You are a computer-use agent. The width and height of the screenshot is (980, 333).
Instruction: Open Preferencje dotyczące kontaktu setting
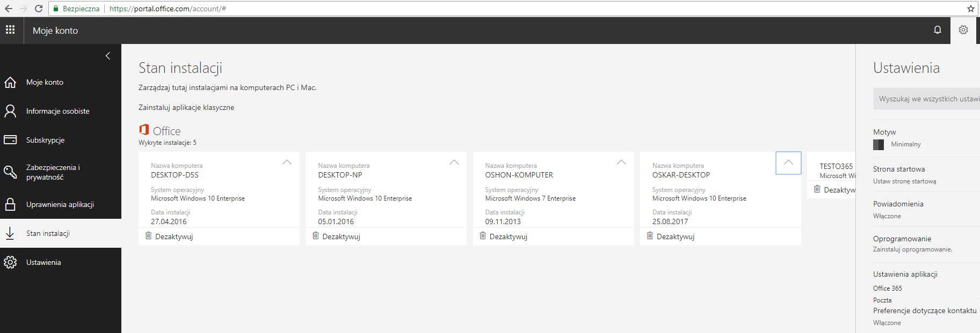click(x=925, y=310)
